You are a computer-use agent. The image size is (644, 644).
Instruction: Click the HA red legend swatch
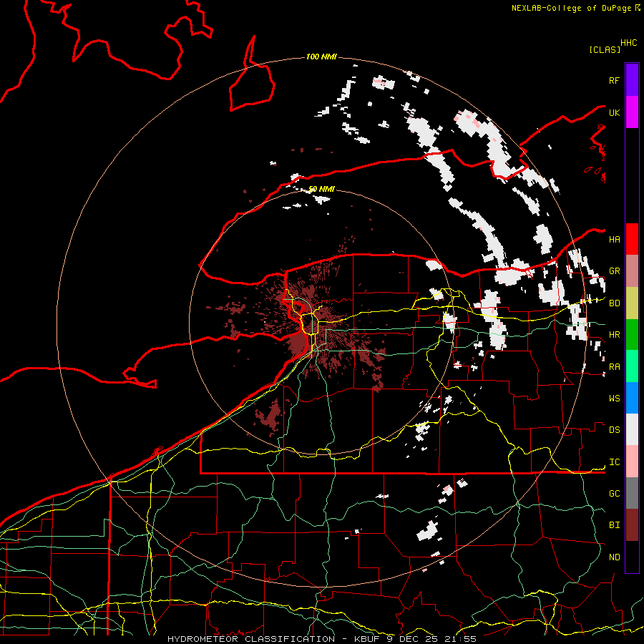point(632,239)
